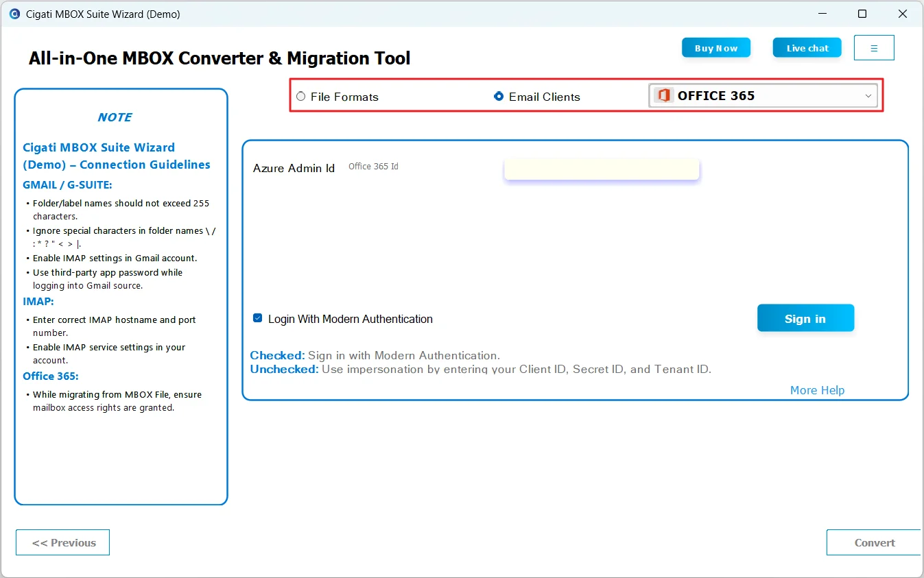Viewport: 924px width, 578px height.
Task: Click the Office 365: heading in notes
Action: point(51,376)
